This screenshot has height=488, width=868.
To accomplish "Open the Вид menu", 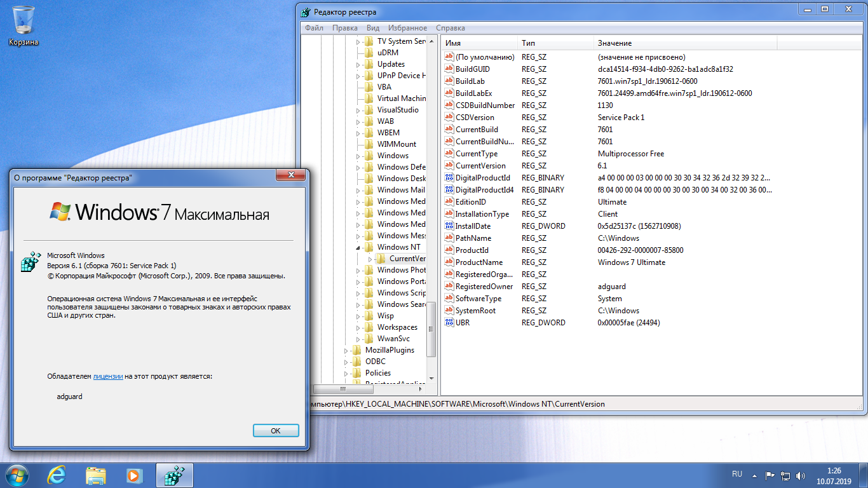I will (373, 28).
